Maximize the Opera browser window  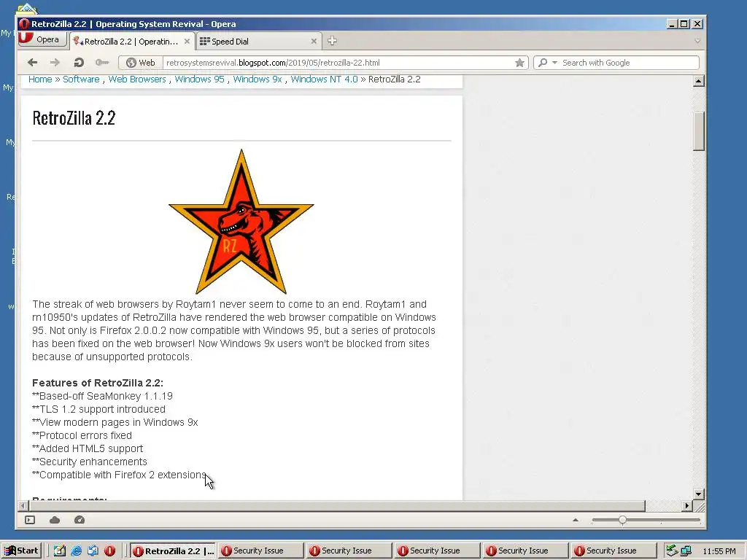pos(684,24)
